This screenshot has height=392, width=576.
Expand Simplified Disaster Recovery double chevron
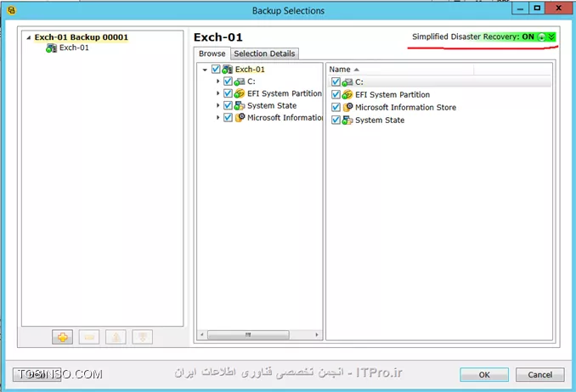click(551, 37)
